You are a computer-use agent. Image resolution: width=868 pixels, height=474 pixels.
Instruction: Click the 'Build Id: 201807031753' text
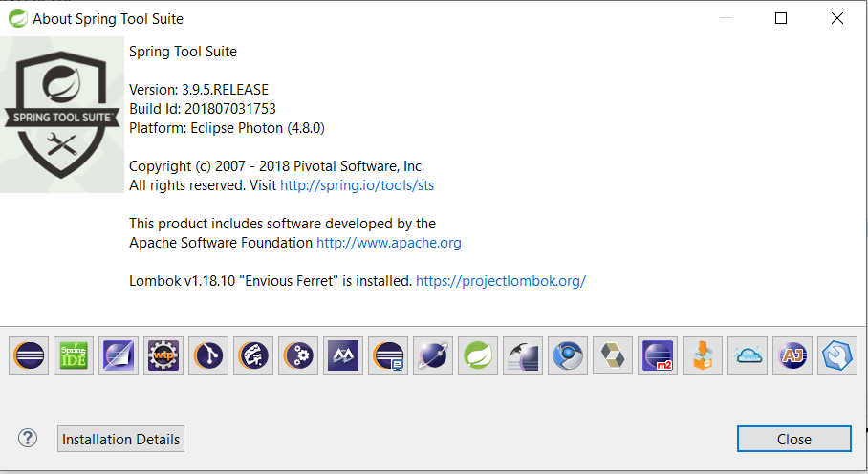click(203, 109)
